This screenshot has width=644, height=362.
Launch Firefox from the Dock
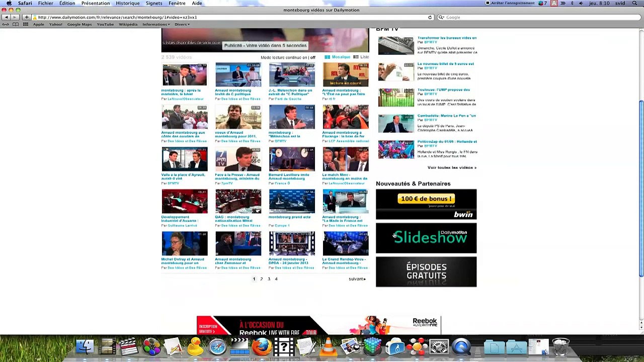262,347
